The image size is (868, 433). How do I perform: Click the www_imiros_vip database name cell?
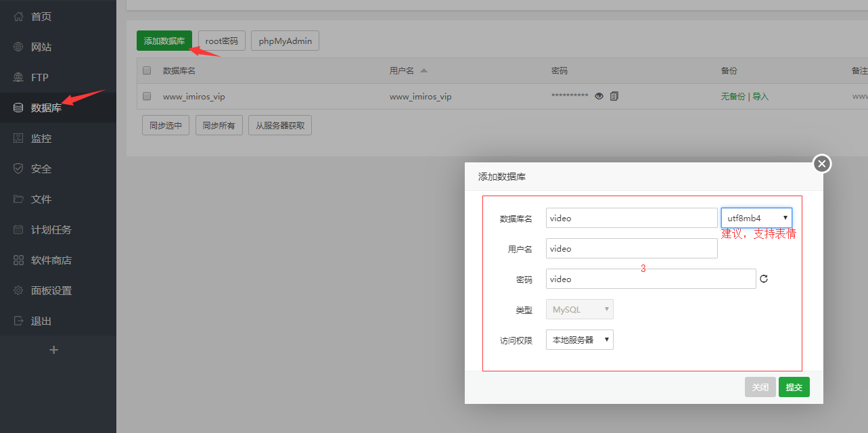pyautogui.click(x=194, y=96)
